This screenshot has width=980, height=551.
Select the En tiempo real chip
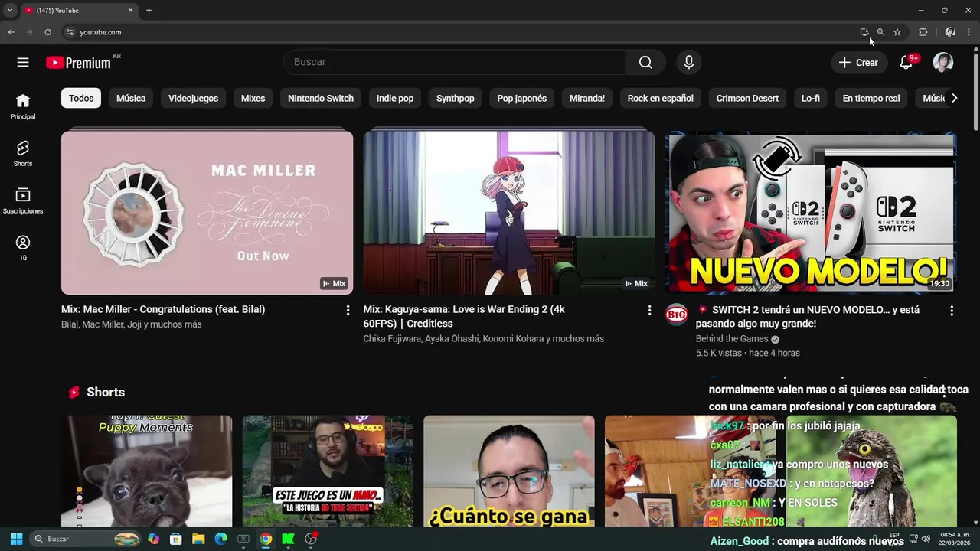click(x=871, y=98)
